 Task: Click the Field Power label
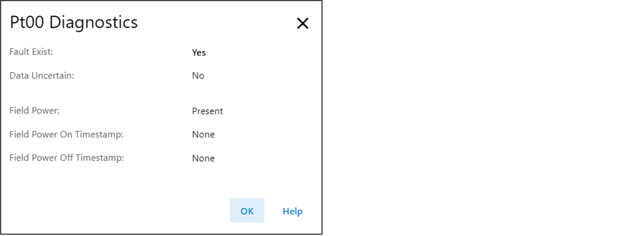34,111
